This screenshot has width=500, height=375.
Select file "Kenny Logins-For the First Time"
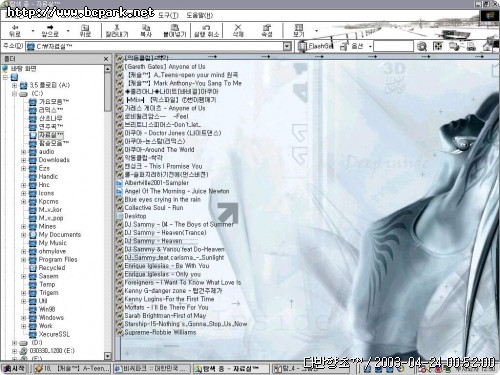pyautogui.click(x=169, y=299)
